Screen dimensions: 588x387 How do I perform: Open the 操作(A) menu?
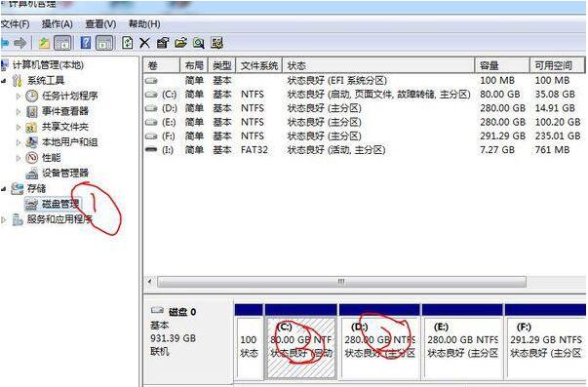pyautogui.click(x=57, y=24)
